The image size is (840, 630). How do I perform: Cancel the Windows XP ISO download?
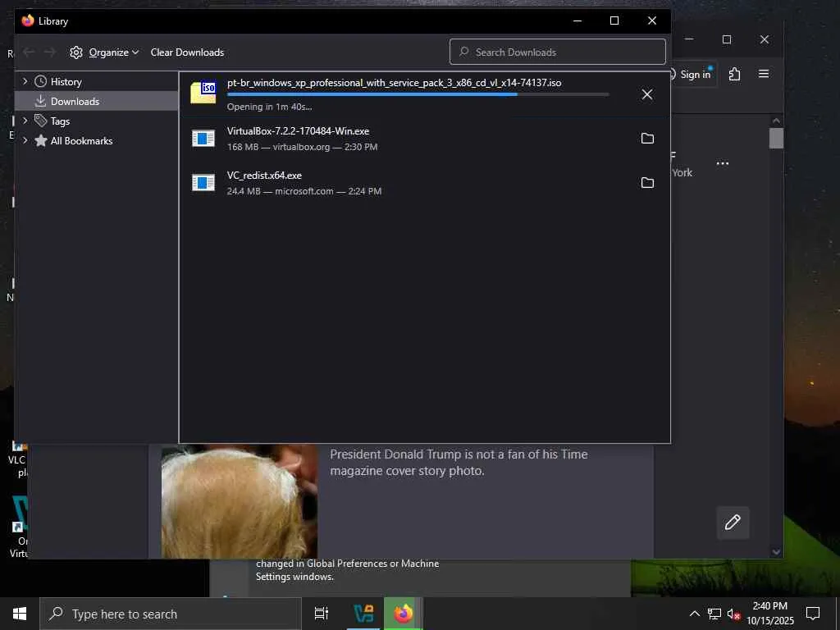647,94
